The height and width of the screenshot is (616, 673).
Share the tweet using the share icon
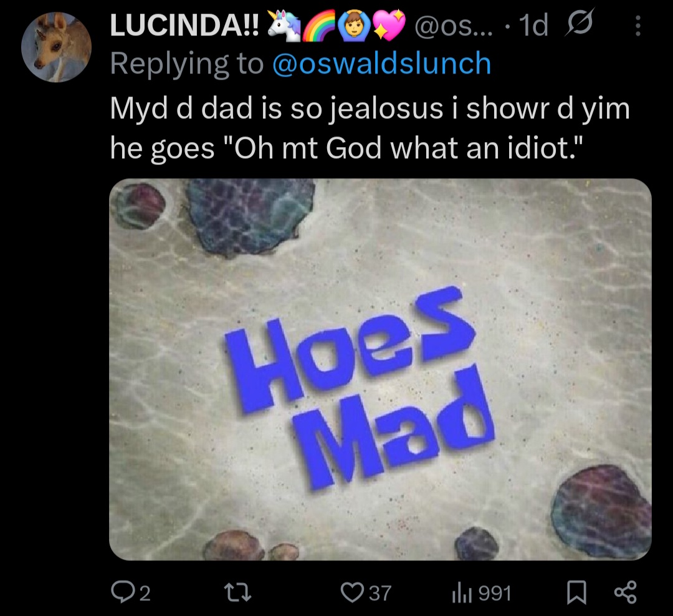(x=626, y=592)
